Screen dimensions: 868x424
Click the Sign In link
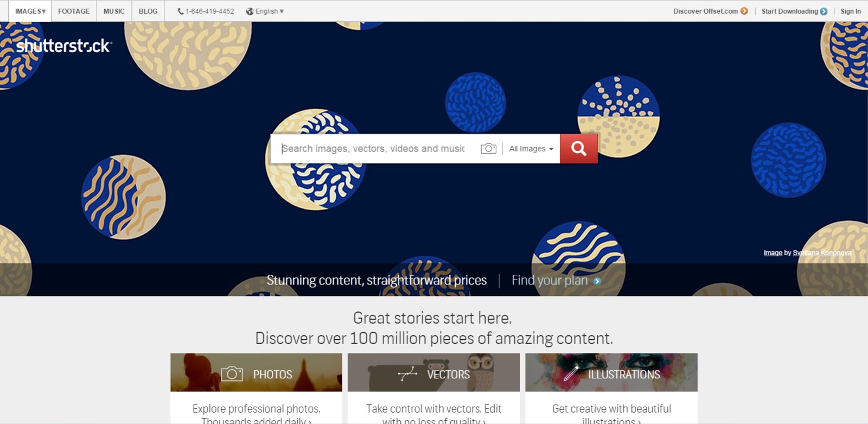point(850,11)
